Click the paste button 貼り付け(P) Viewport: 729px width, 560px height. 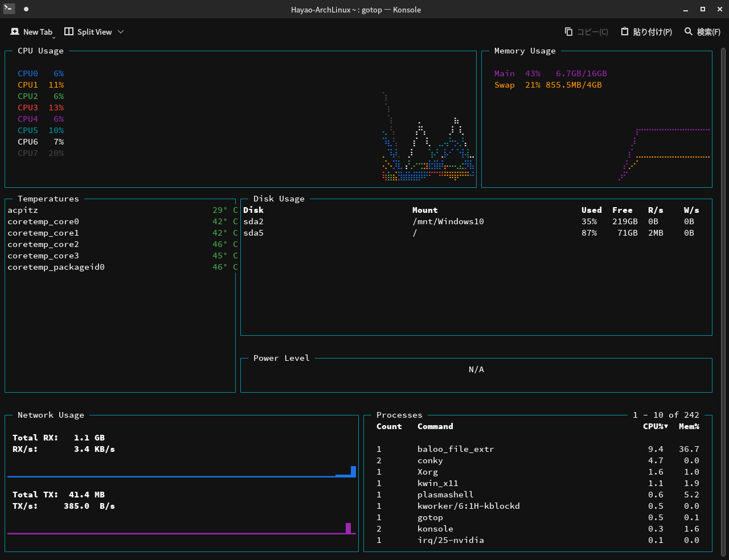(x=646, y=32)
